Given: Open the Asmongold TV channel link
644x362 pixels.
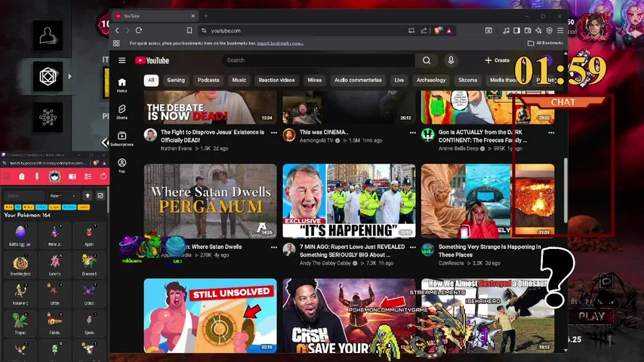Looking at the screenshot, I should click(316, 140).
